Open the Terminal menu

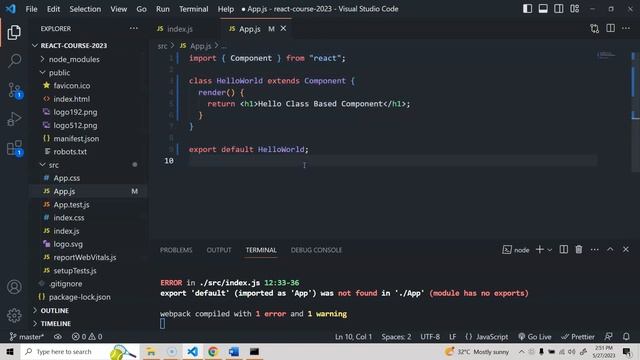pyautogui.click(x=193, y=9)
